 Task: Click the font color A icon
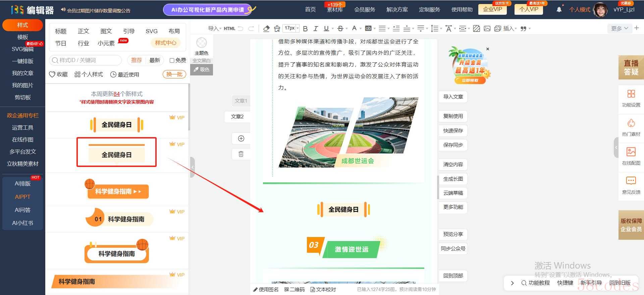[354, 28]
